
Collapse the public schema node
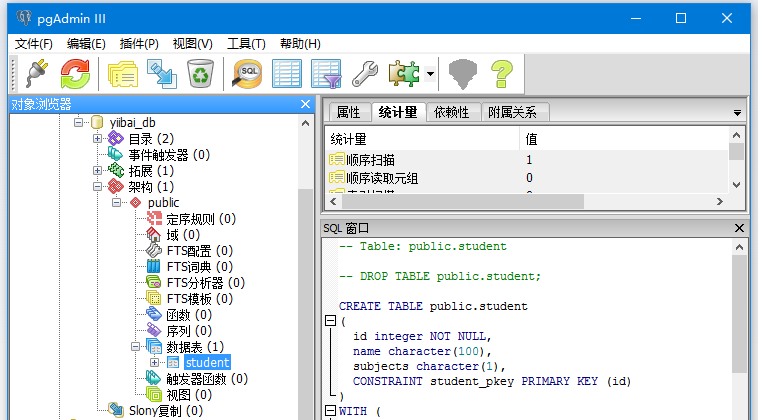point(117,203)
